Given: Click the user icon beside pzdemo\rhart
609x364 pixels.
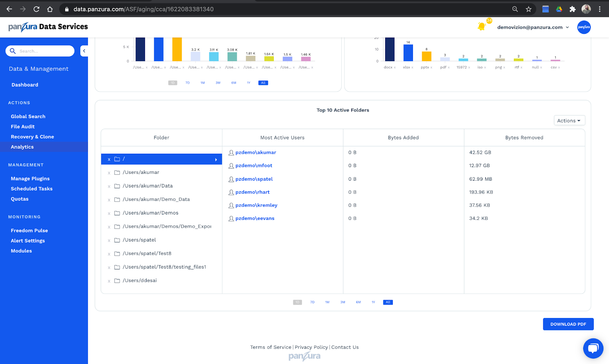Looking at the screenshot, I should click(x=231, y=192).
